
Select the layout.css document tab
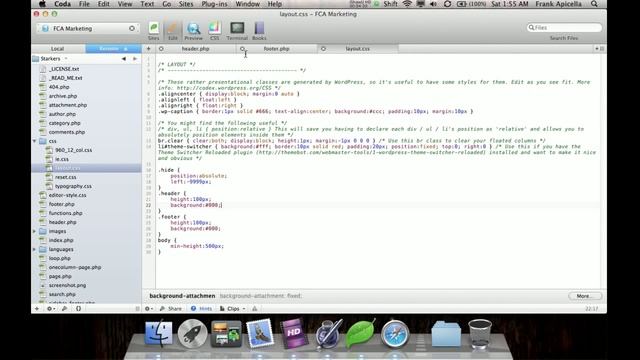point(358,49)
